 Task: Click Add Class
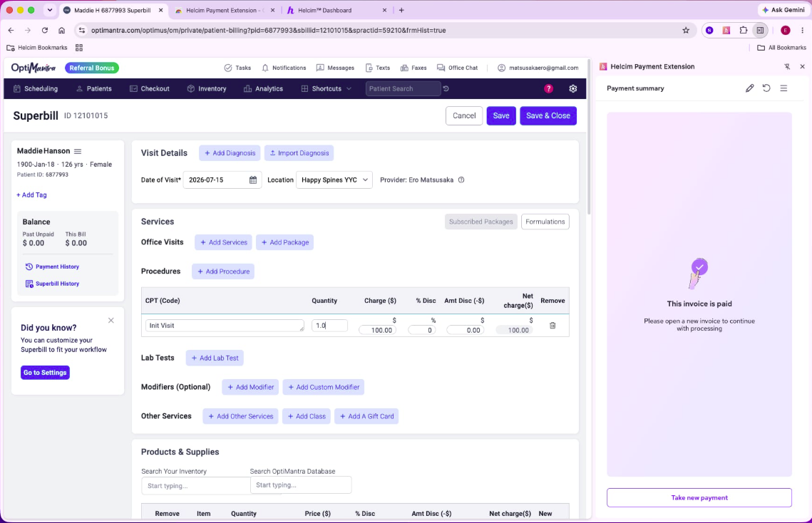pos(307,416)
